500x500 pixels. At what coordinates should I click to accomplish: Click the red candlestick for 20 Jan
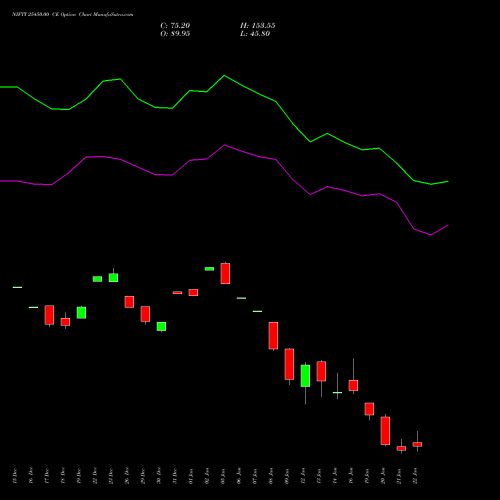(385, 430)
